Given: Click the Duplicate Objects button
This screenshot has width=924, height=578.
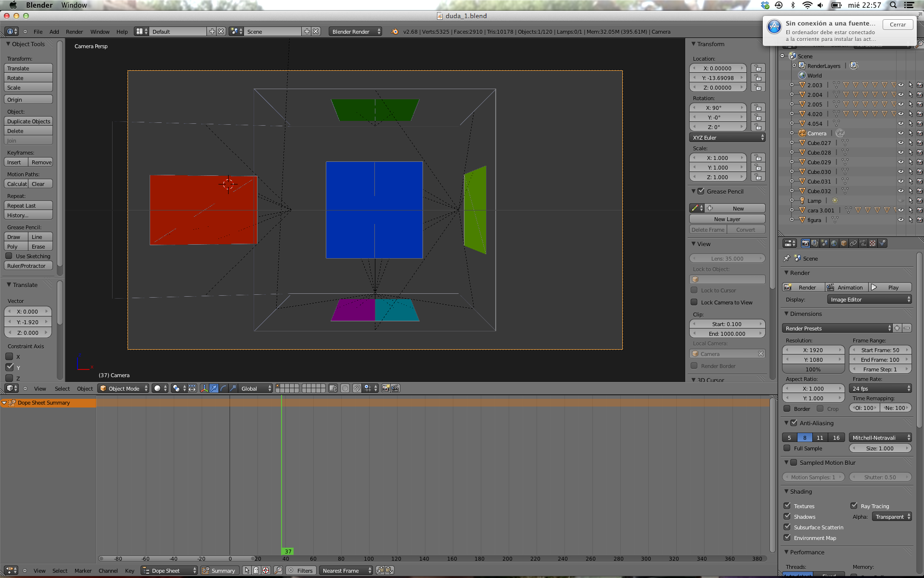Looking at the screenshot, I should click(x=28, y=121).
